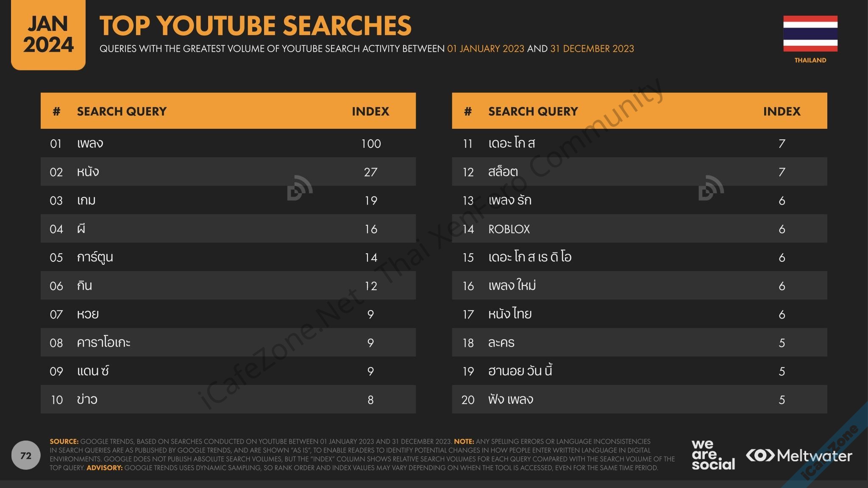868x488 pixels.
Task: Click the left table SEARCH QUERY header
Action: 122,111
